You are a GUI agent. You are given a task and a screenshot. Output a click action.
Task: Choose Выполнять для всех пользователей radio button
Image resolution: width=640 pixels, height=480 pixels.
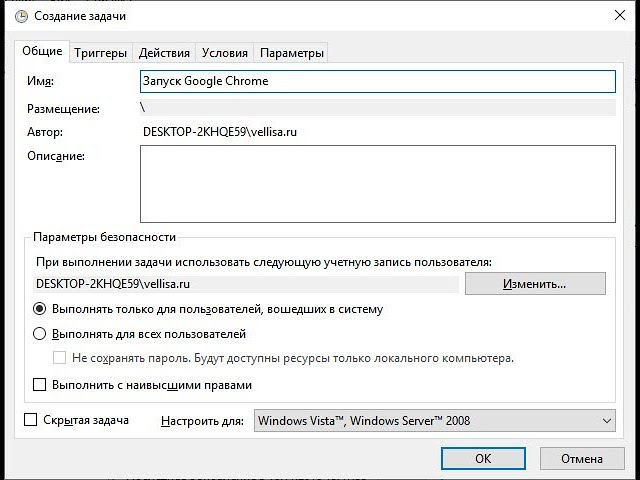[41, 335]
